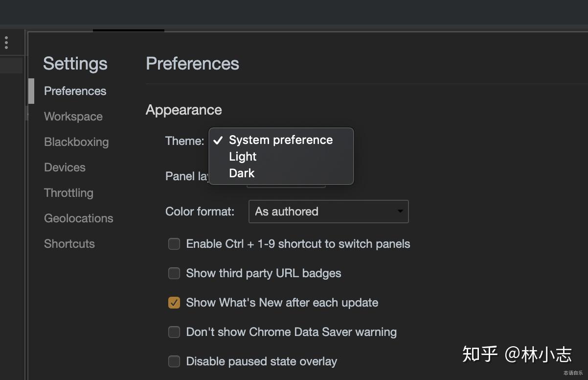This screenshot has height=380, width=588.
Task: Open the Throttling settings section
Action: [x=68, y=192]
